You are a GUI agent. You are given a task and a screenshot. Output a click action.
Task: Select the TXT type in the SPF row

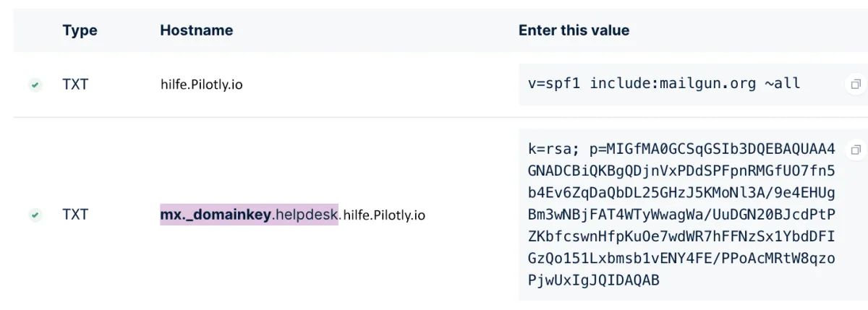coord(75,85)
